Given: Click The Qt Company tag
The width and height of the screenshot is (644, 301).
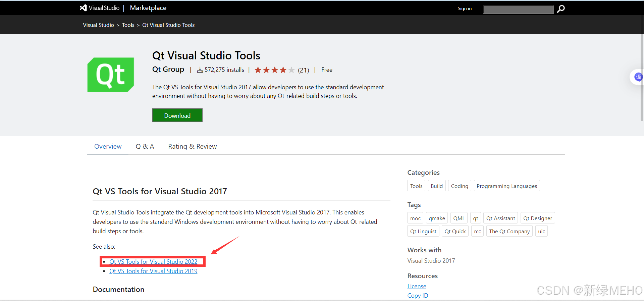Looking at the screenshot, I should click(509, 231).
